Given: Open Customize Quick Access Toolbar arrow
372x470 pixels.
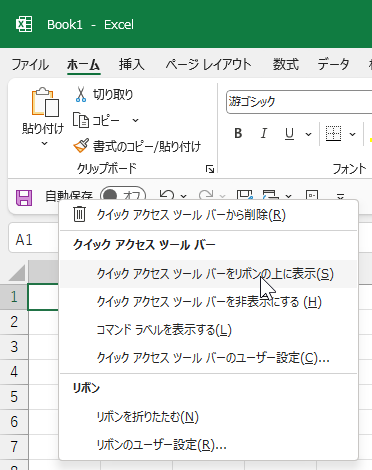Looking at the screenshot, I should coord(340,197).
